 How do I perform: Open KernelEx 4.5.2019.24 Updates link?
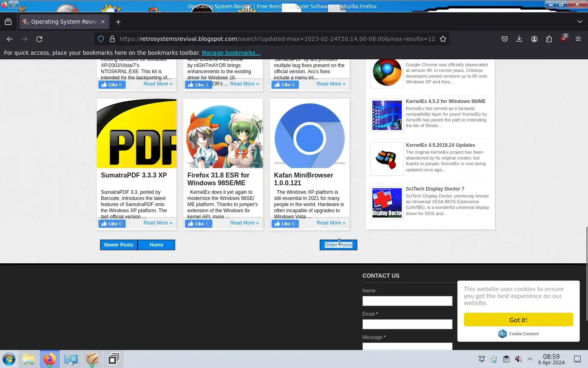click(x=440, y=145)
